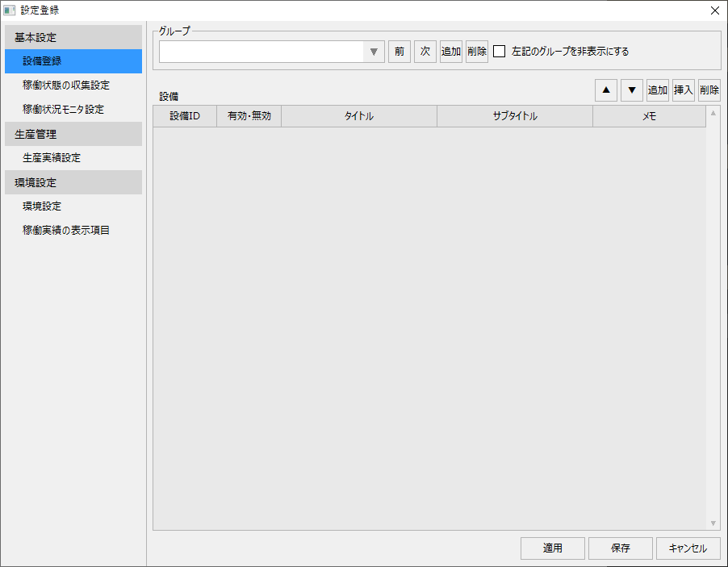Click the group name input field
This screenshot has height=567, width=728.
pos(262,51)
